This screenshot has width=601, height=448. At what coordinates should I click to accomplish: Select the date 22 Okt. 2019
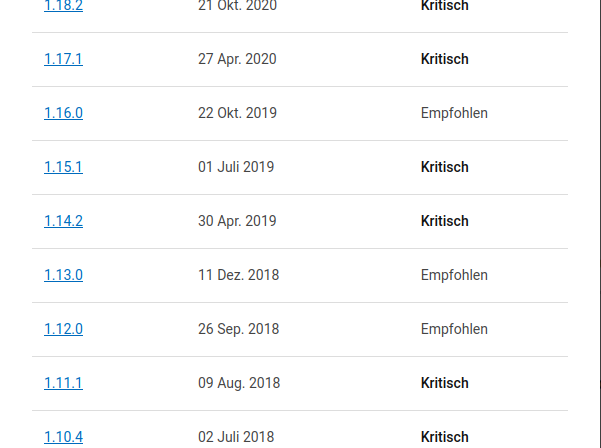tap(237, 113)
